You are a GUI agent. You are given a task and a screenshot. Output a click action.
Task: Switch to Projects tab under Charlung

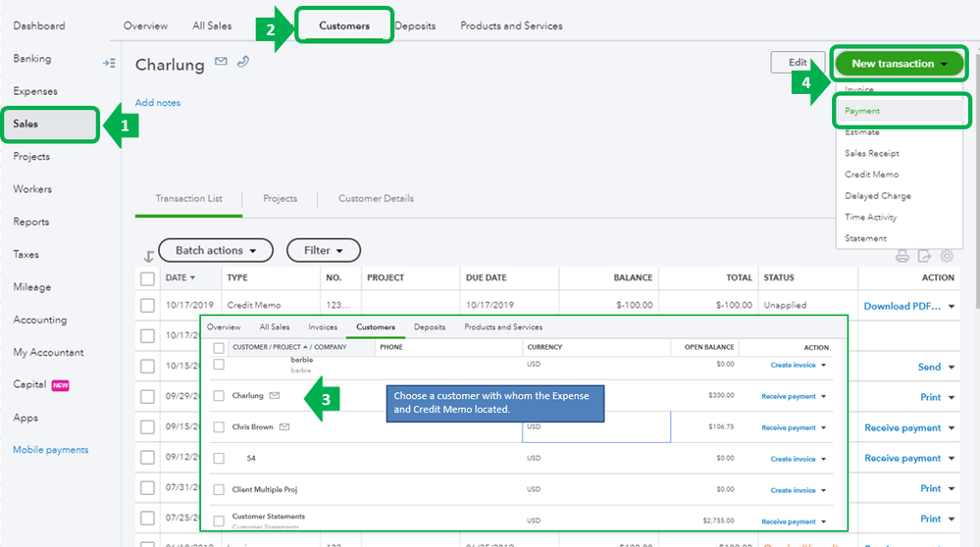(280, 198)
